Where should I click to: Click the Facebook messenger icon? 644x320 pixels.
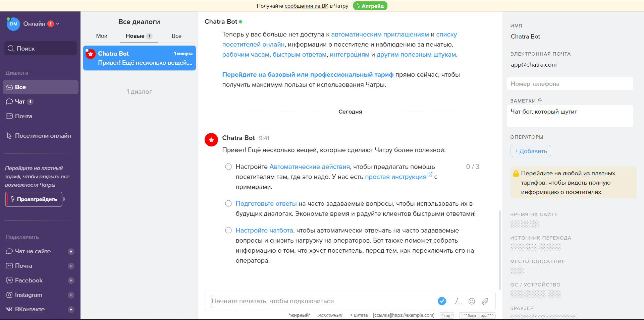pyautogui.click(x=9, y=280)
